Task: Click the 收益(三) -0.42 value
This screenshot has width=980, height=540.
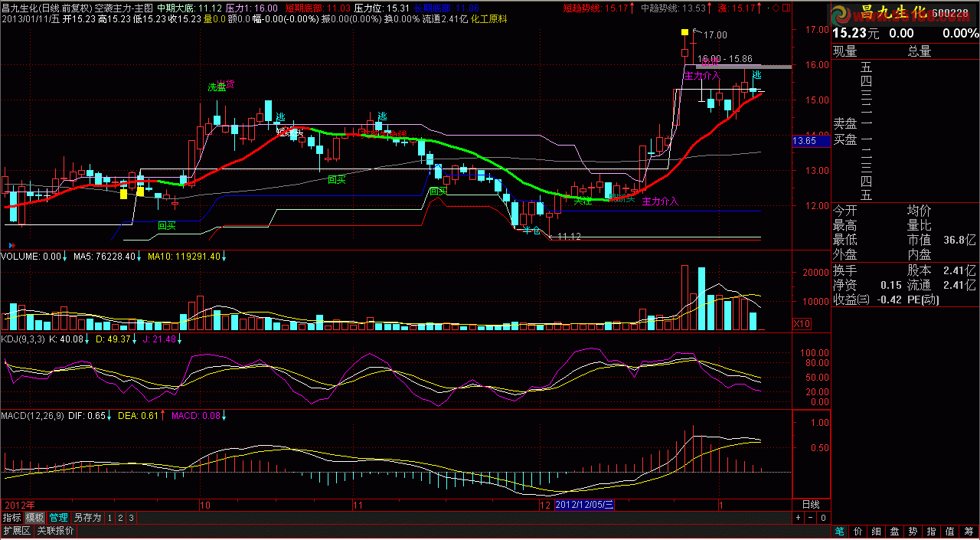Action: pyautogui.click(x=868, y=300)
